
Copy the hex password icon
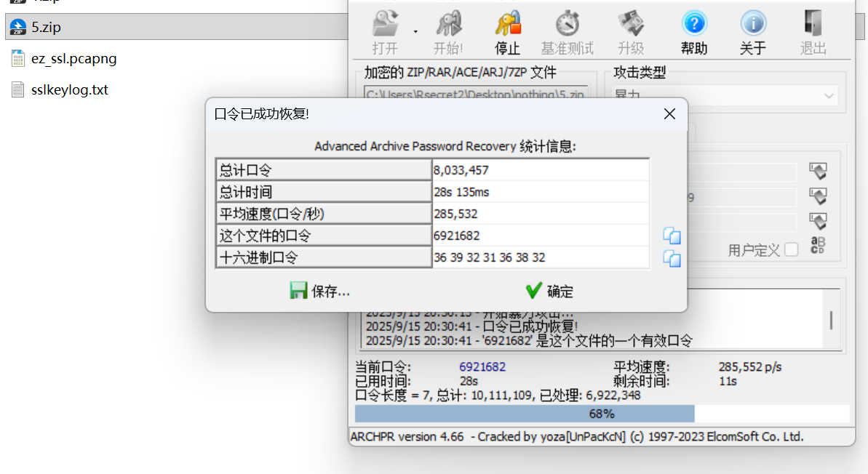tap(672, 259)
